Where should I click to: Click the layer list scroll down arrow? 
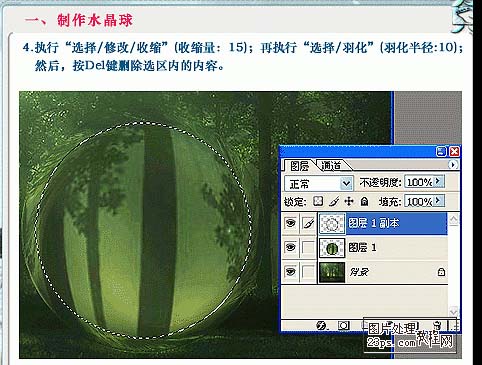453,311
